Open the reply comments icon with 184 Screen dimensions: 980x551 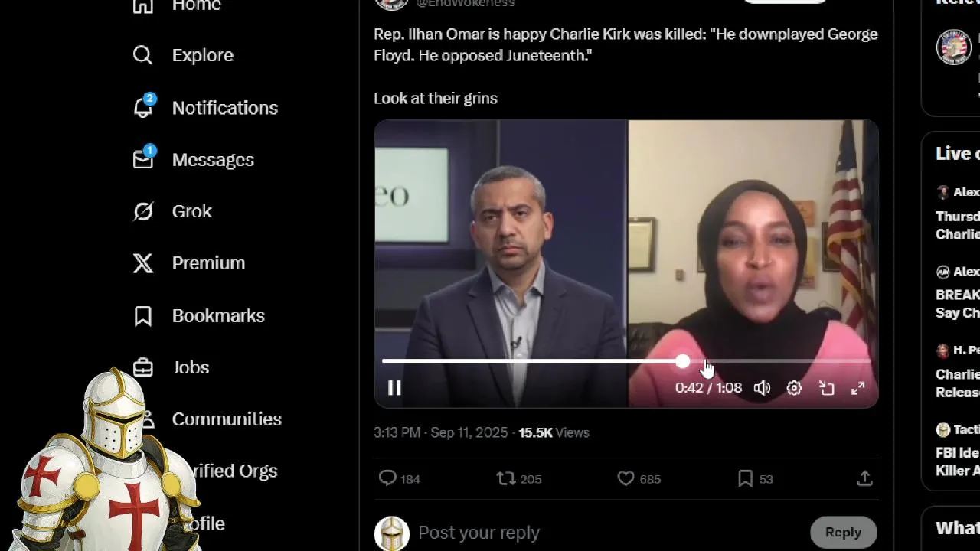point(400,478)
